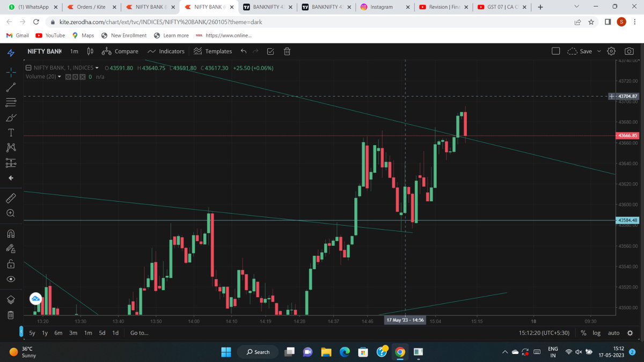Select the crosshair cursor tool
This screenshot has height=362, width=644.
tap(11, 71)
